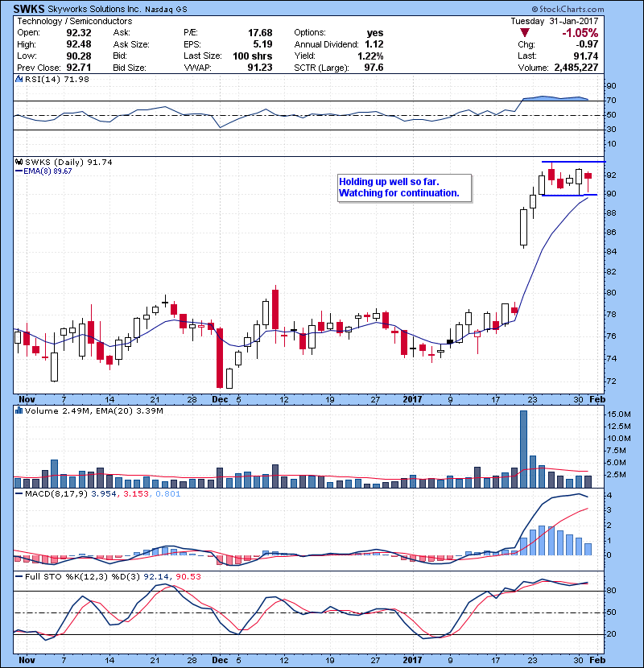Click the Feb label on the bottom date axis
The image size is (644, 668).
point(597,660)
